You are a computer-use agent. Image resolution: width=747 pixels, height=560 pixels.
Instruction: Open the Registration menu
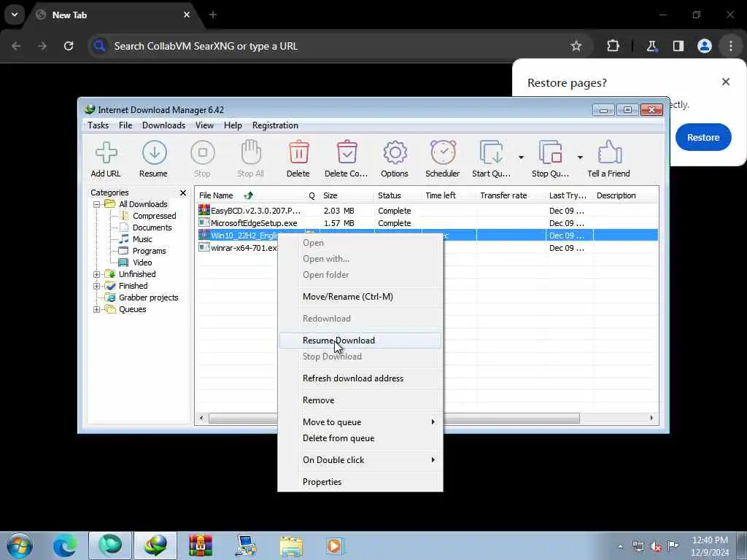(x=275, y=125)
